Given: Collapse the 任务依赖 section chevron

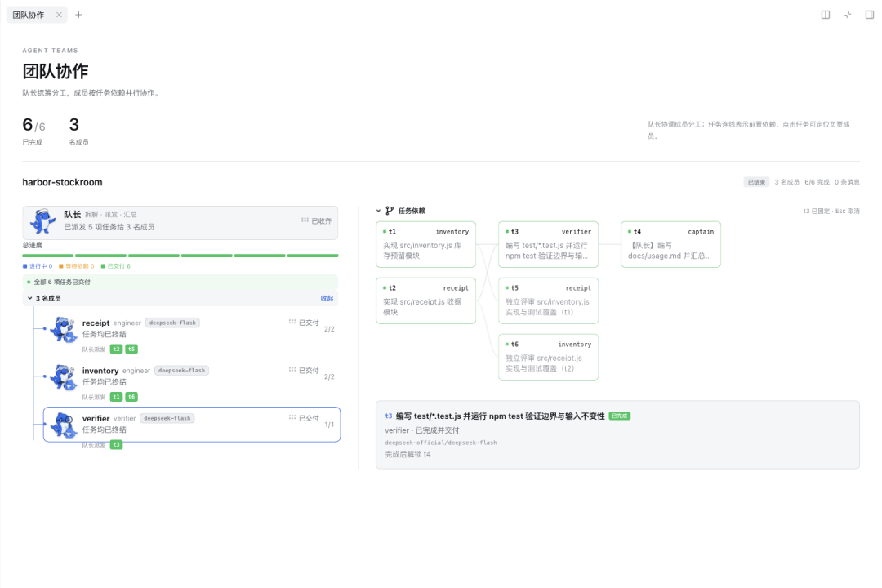Looking at the screenshot, I should (x=379, y=211).
